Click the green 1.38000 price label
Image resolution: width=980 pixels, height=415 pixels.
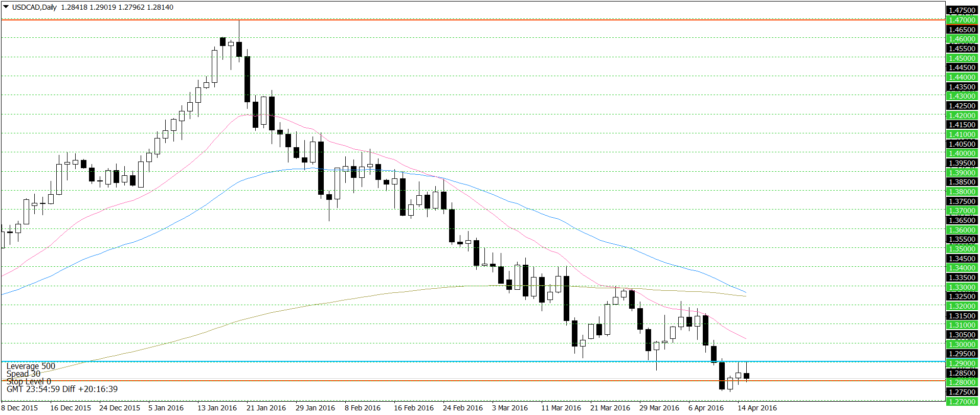(x=962, y=192)
